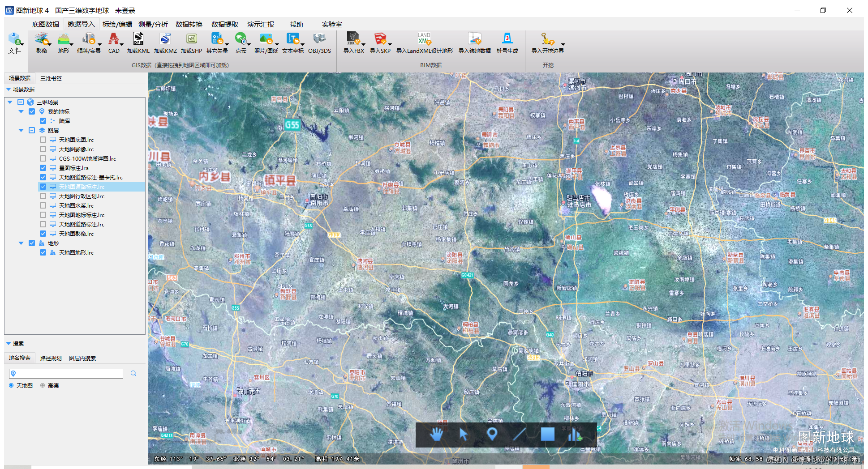Click the 影像 imagery import icon
868x469 pixels.
pos(41,39)
